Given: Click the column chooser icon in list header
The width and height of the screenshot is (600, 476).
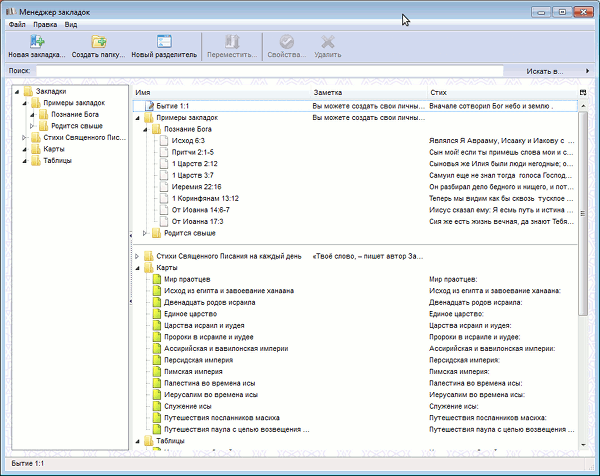Looking at the screenshot, I should pyautogui.click(x=582, y=92).
